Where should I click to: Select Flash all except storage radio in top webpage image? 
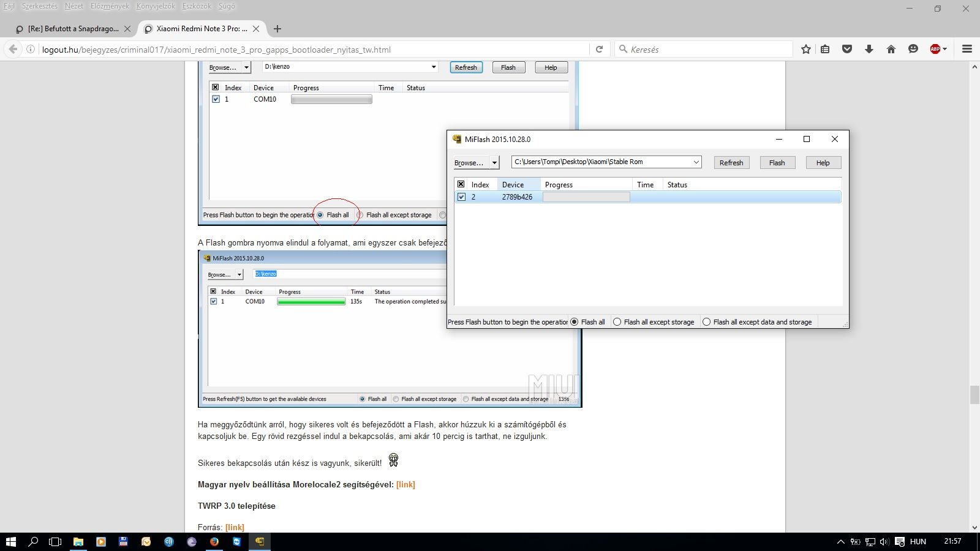[x=360, y=215]
